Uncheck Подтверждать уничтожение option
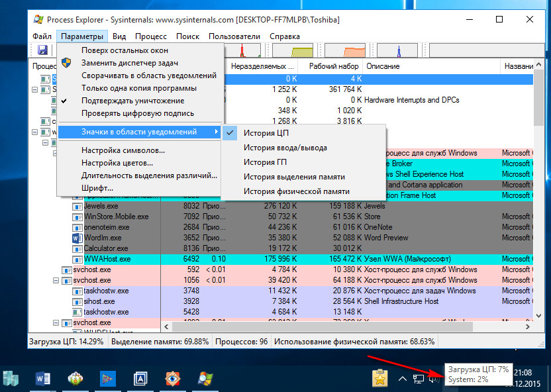This screenshot has height=392, width=551. click(x=140, y=101)
